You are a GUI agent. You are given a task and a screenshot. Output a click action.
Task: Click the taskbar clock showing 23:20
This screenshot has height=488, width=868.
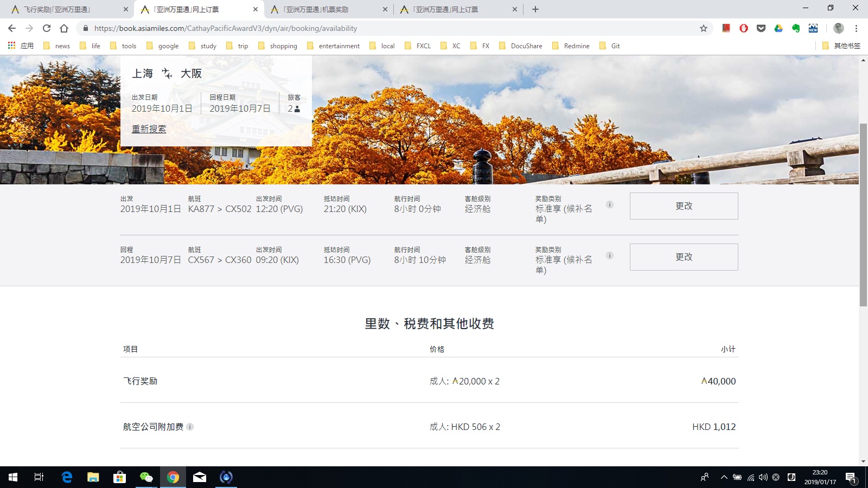coord(820,477)
